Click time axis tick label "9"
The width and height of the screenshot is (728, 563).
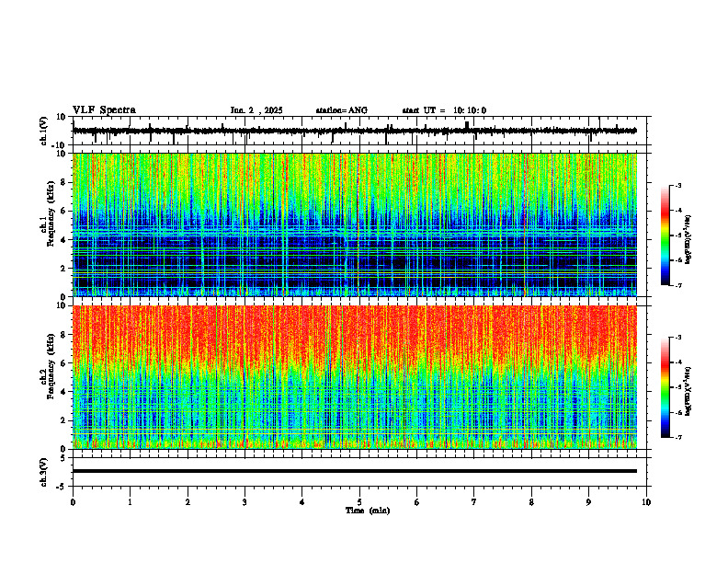click(x=588, y=502)
